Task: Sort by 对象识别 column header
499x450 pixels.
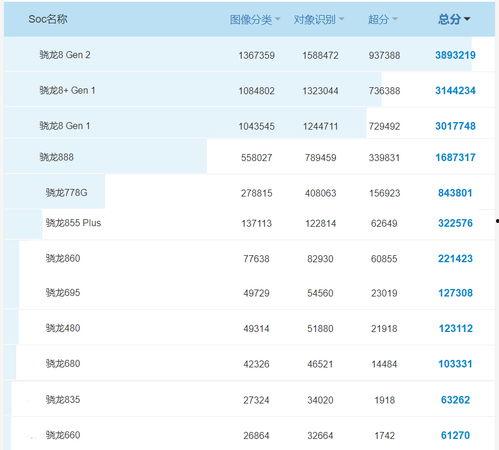Action: click(318, 20)
